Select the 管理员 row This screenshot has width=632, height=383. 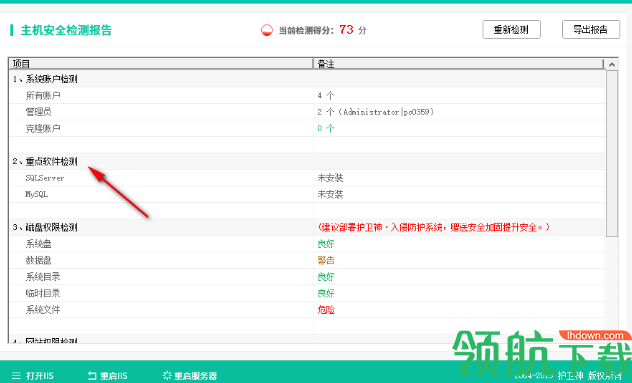[x=307, y=112]
